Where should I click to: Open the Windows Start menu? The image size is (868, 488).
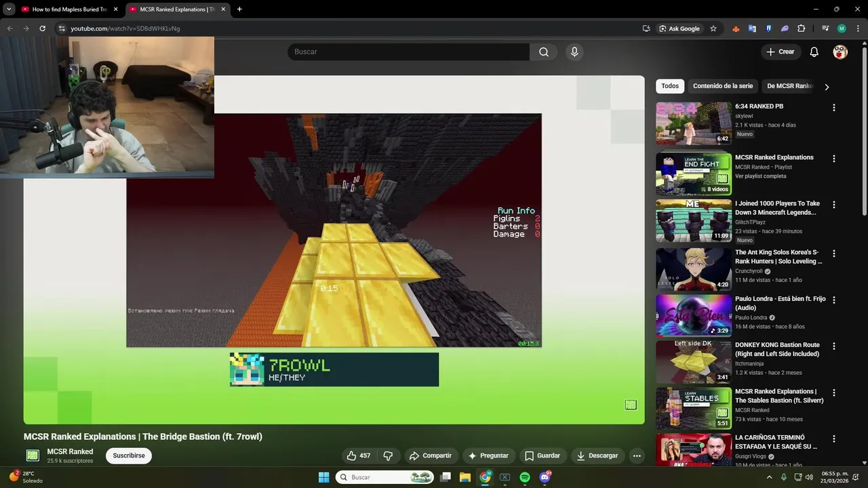[x=323, y=477]
